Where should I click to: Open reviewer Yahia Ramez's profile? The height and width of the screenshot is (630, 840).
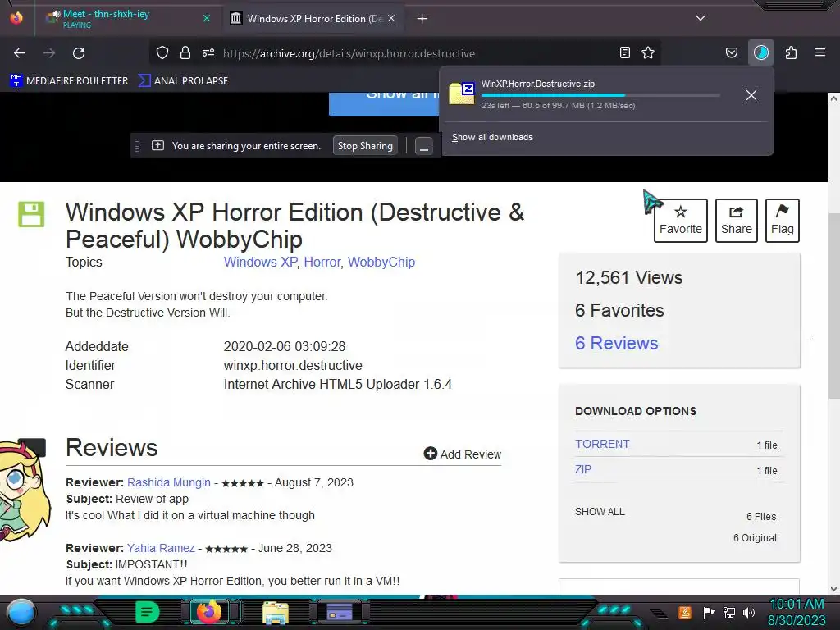[x=161, y=548]
